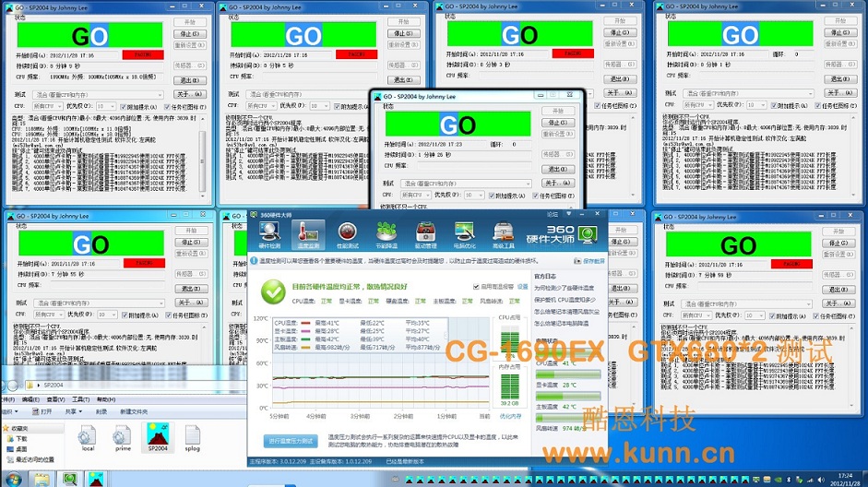Open 优先权 dropdown in bottom-right SP2004 window
The height and width of the screenshot is (487, 868).
[x=755, y=316]
